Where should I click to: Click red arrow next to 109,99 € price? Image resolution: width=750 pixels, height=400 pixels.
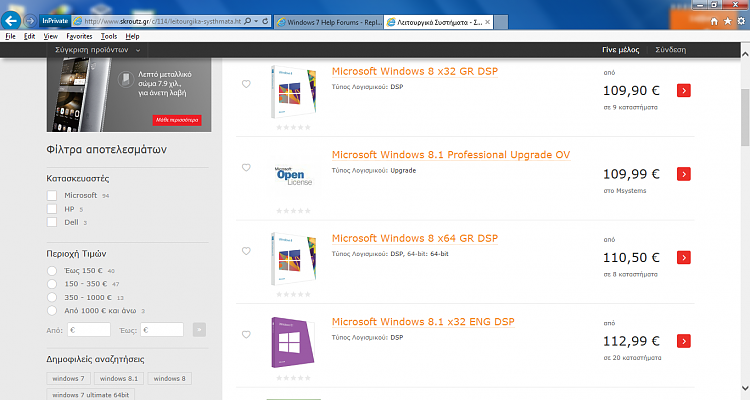coord(684,174)
